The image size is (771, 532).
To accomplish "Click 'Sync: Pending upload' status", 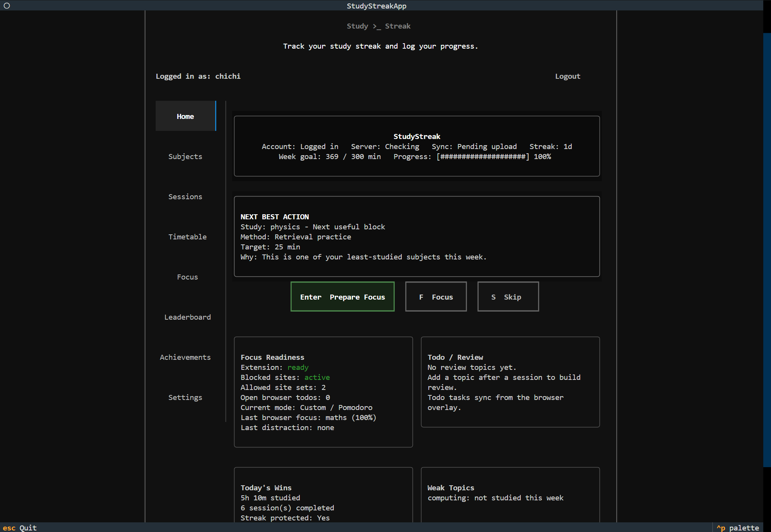I will 474,146.
